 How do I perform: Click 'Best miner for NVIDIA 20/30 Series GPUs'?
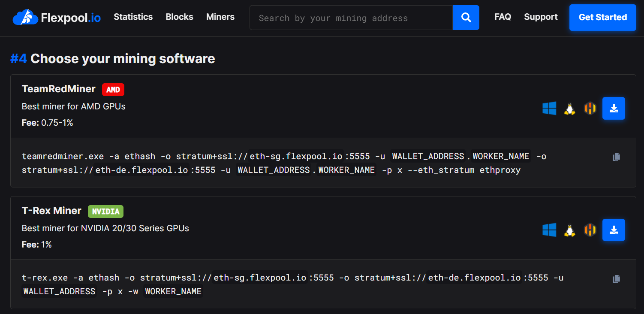[x=105, y=228]
